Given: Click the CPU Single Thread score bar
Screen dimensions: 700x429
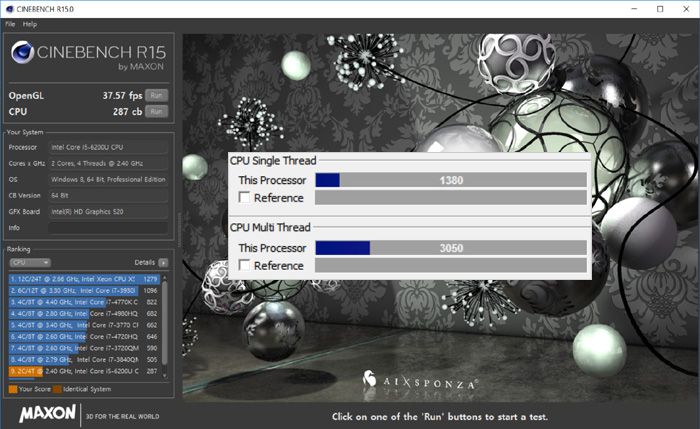Looking at the screenshot, I should pyautogui.click(x=450, y=180).
